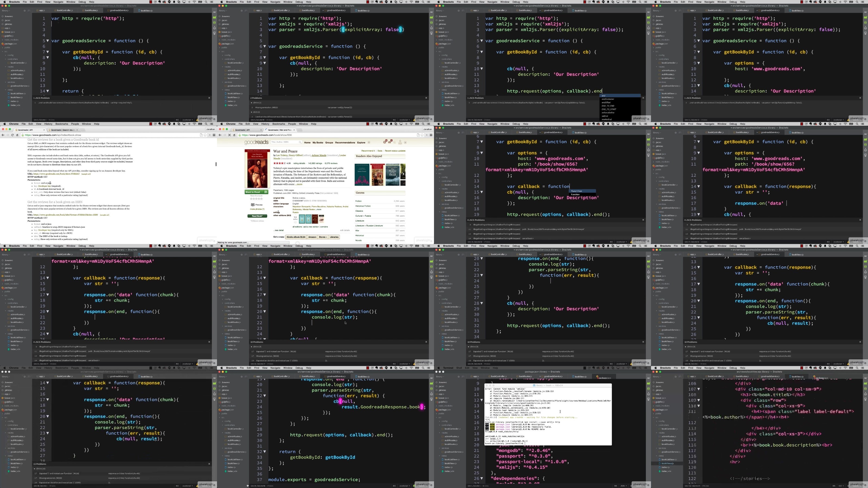Screen dimensions: 868x488
Task: Open Bookmarks menu in the Goodreads API Chrome window
Action: (x=62, y=124)
